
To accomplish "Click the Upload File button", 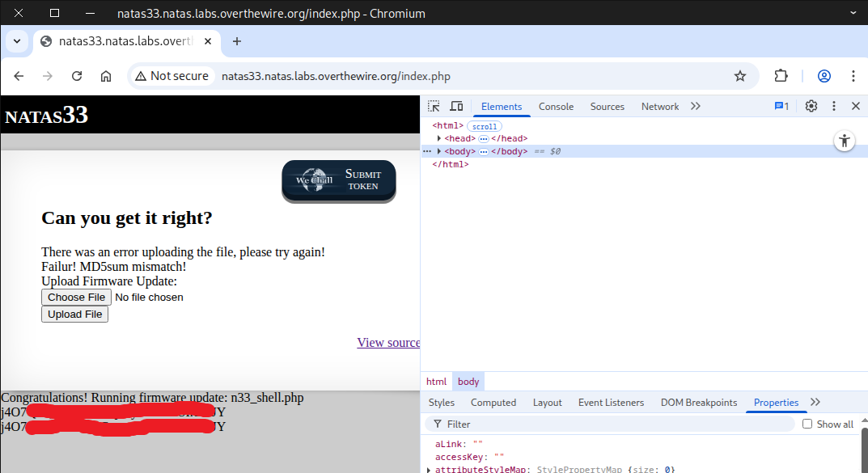I will pos(74,315).
